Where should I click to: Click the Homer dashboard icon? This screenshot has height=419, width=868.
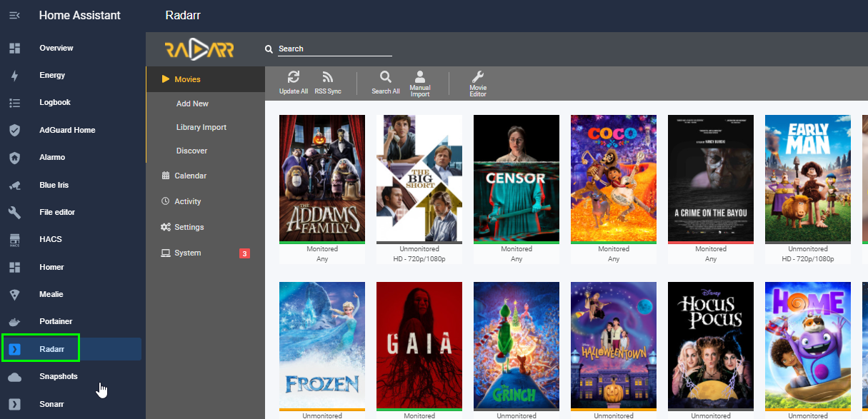[14, 267]
